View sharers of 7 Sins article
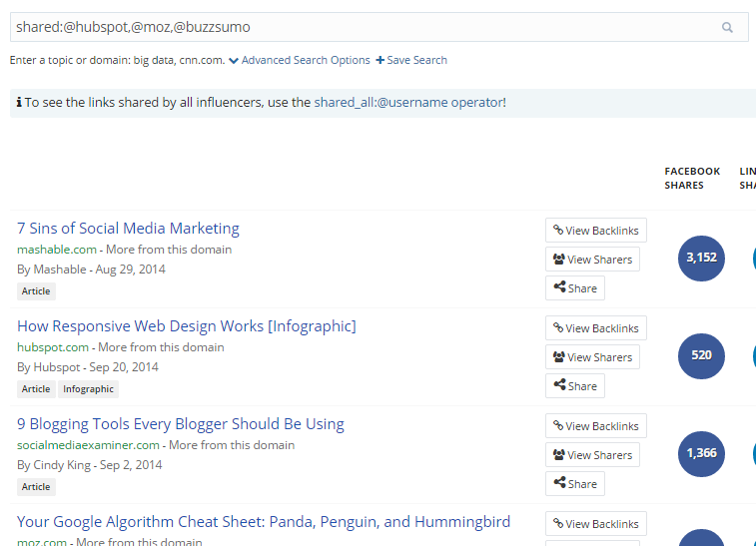756x546 pixels. click(592, 260)
